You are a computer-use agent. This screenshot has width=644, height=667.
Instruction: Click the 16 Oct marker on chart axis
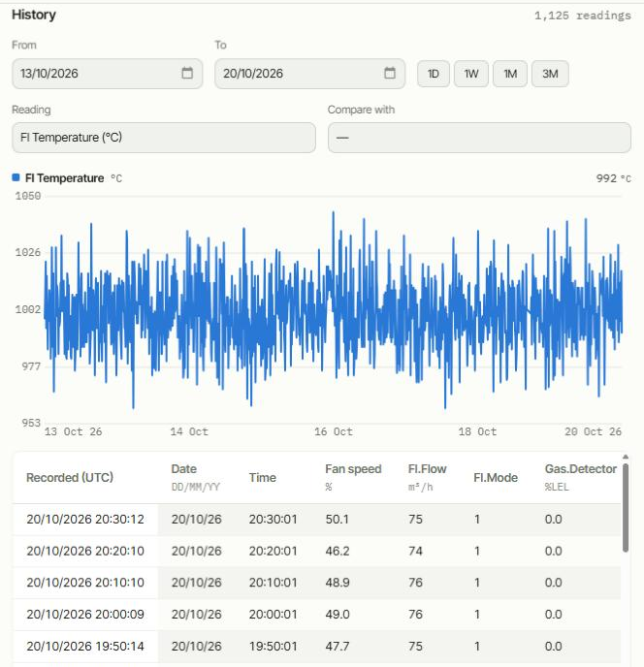coord(334,431)
